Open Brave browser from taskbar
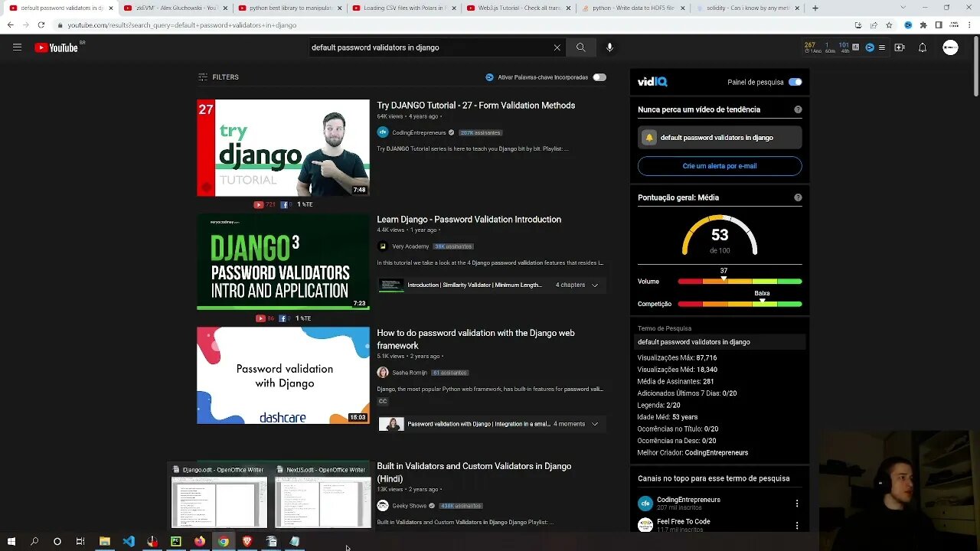Image resolution: width=980 pixels, height=551 pixels. [x=247, y=541]
